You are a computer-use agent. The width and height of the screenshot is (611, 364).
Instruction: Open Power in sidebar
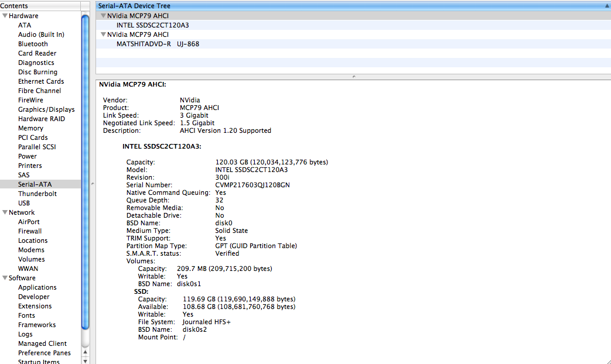(x=28, y=156)
